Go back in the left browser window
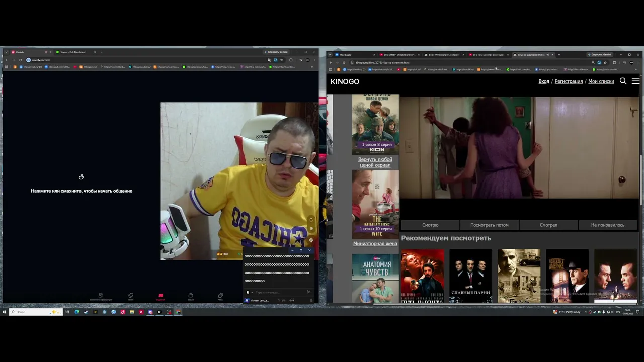Viewport: 644px width, 362px height. pos(7,60)
